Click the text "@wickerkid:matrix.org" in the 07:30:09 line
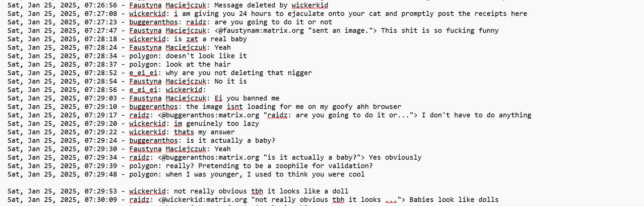The height and width of the screenshot is (206, 644). pos(204,200)
